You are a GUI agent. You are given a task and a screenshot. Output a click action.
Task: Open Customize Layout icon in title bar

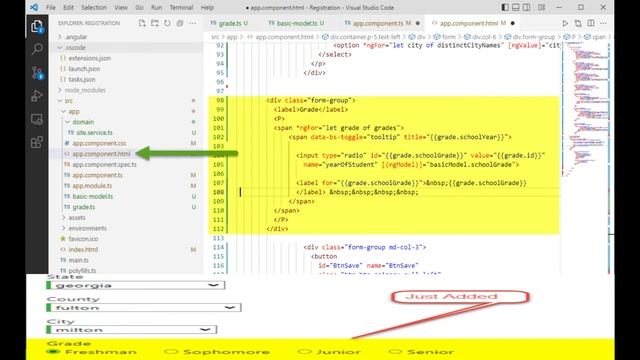pyautogui.click(x=542, y=7)
